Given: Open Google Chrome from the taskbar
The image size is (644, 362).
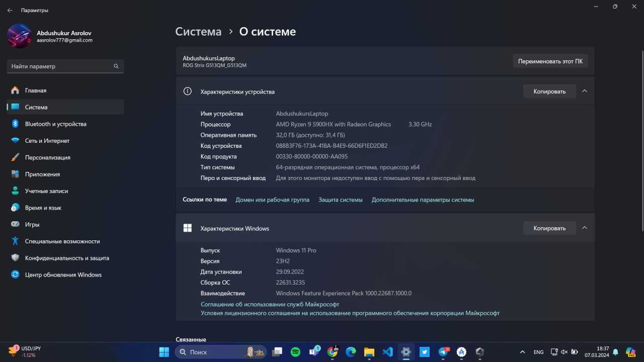Looking at the screenshot, I should [x=333, y=352].
